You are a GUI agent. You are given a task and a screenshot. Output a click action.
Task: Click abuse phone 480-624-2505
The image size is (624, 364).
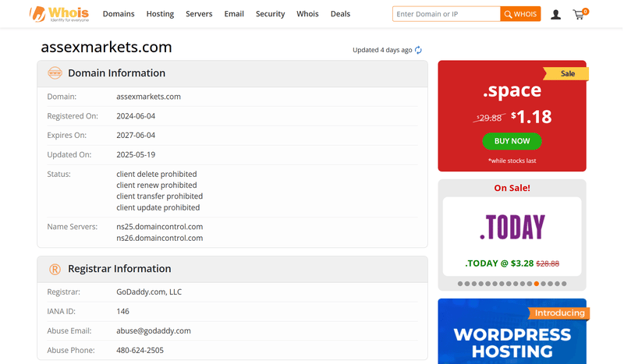(x=140, y=351)
